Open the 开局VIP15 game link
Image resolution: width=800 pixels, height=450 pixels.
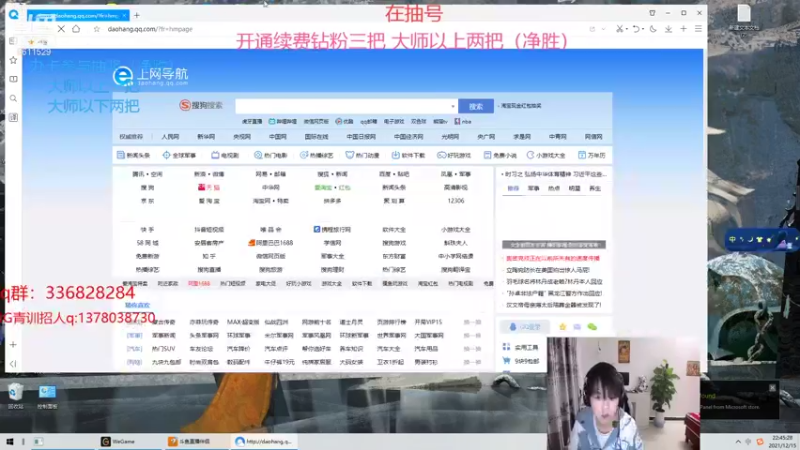tap(428, 322)
